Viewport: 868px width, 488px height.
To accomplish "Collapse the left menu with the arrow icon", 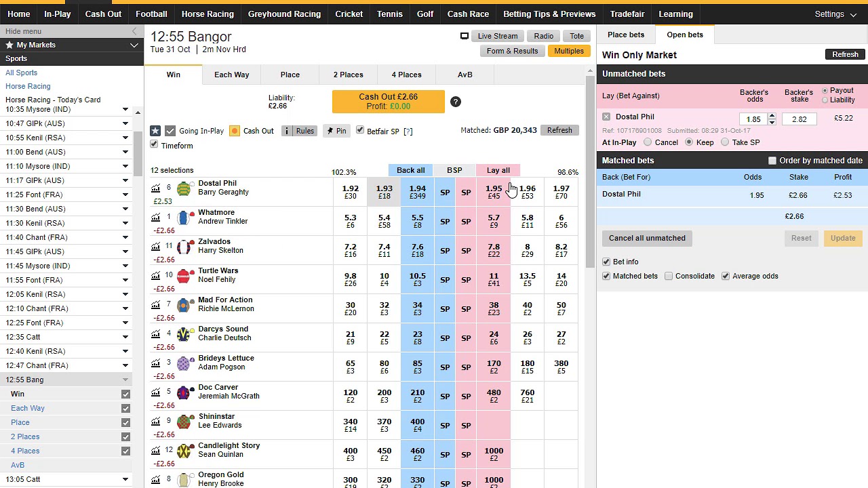I will tap(134, 31).
